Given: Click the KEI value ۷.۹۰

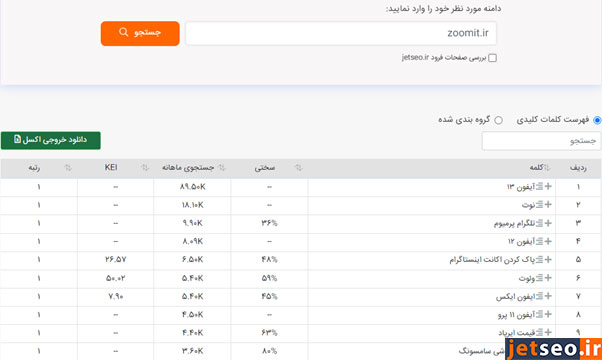Looking at the screenshot, I should 116,296.
